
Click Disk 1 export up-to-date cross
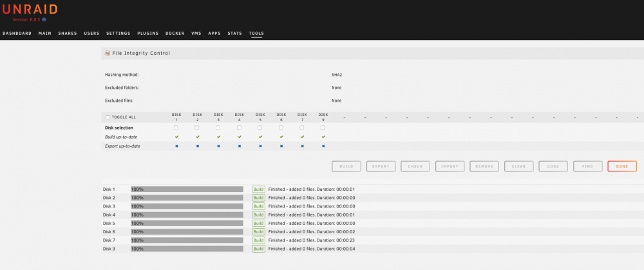(x=176, y=146)
